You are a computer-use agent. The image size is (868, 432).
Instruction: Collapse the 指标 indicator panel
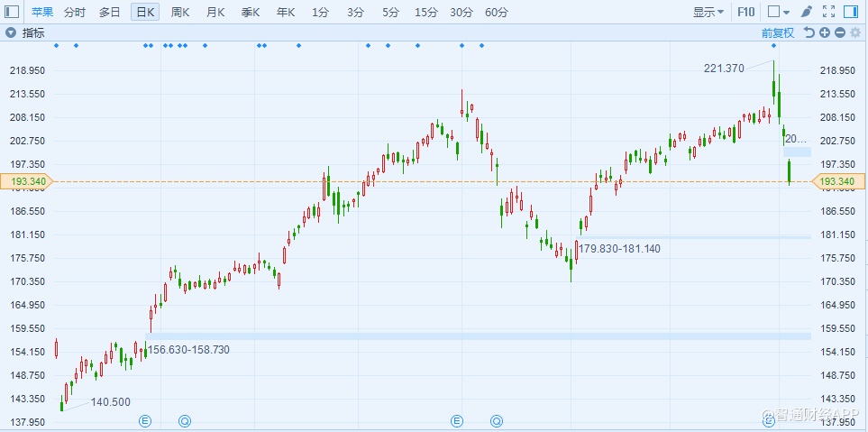(x=11, y=32)
